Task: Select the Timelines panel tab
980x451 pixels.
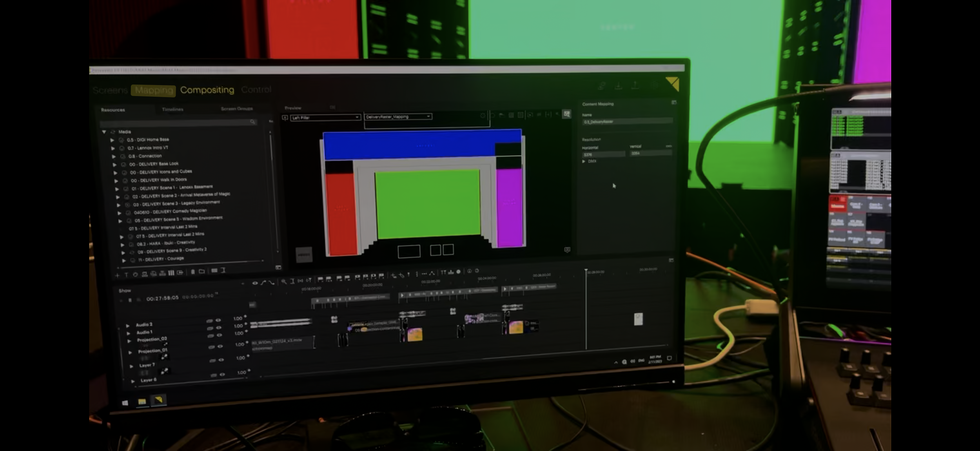Action: (172, 109)
